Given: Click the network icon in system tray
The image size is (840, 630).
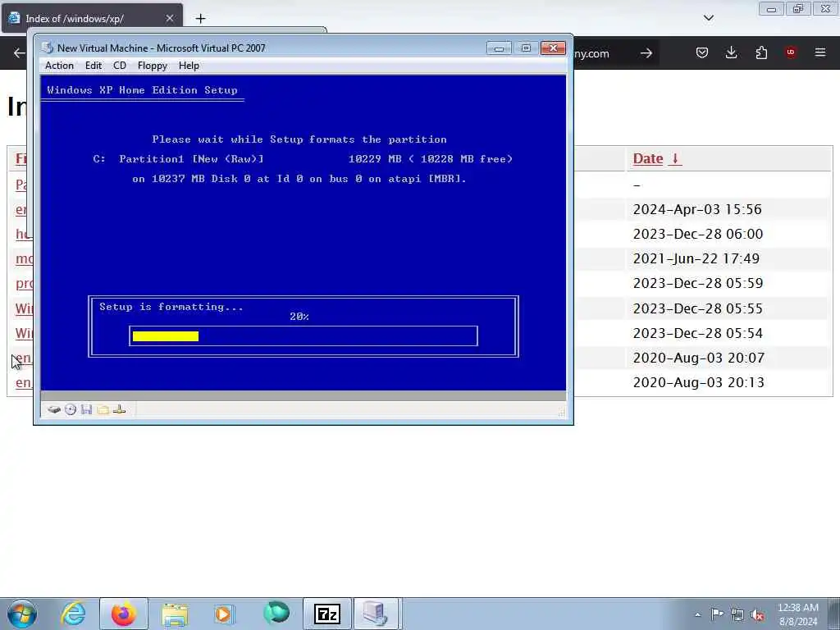Looking at the screenshot, I should coord(737,614).
